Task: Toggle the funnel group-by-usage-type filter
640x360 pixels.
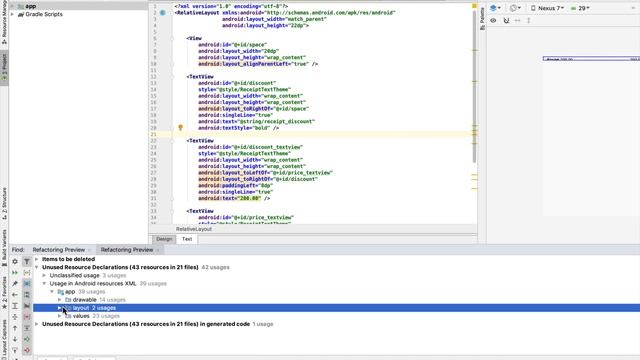Action: (27, 261)
